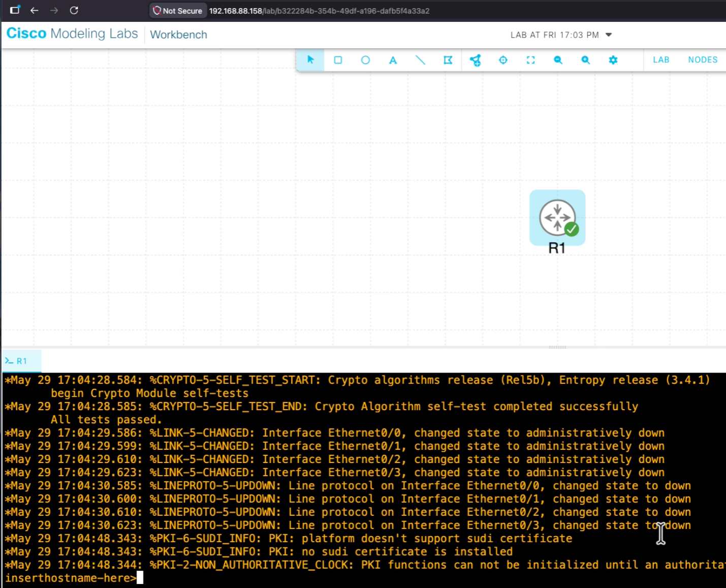This screenshot has width=726, height=588.
Task: Open the Cisco Modeling Labs home link
Action: pyautogui.click(x=72, y=34)
